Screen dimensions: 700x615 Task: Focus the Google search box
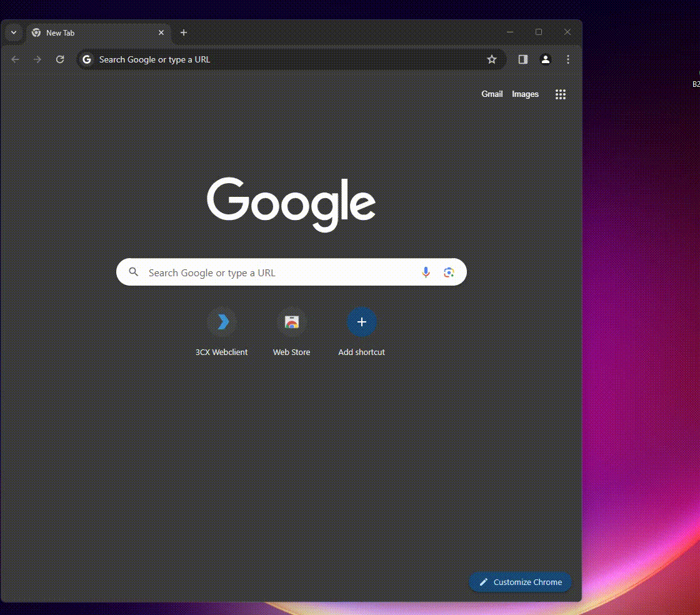(x=291, y=272)
